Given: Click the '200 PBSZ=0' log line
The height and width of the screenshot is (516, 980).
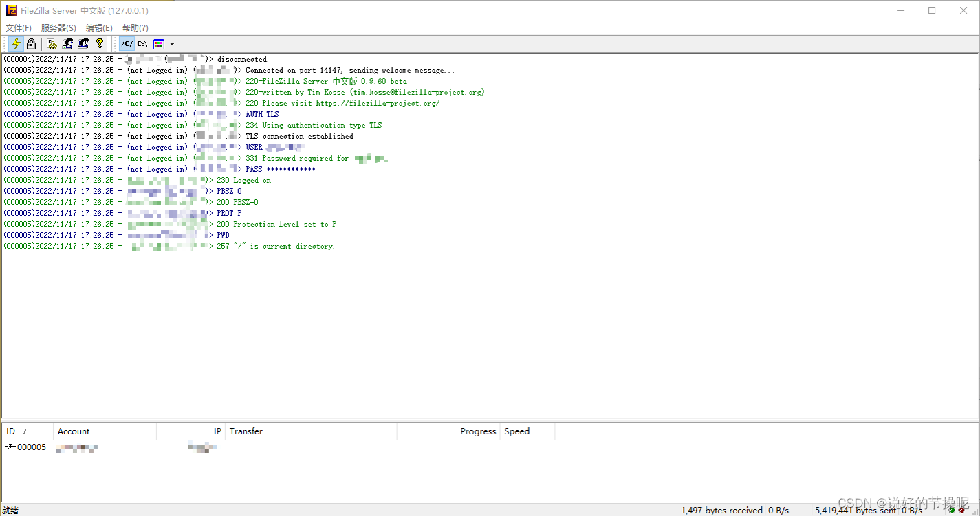Looking at the screenshot, I should click(x=131, y=202).
